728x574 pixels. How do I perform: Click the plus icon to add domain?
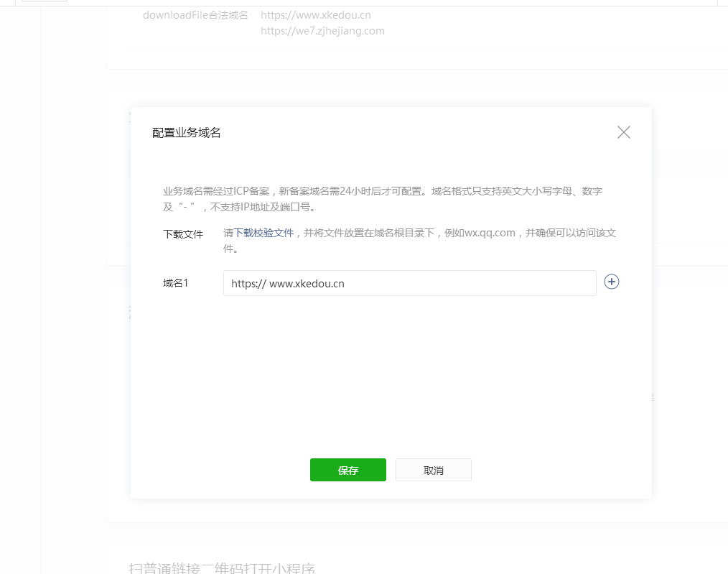coord(611,282)
